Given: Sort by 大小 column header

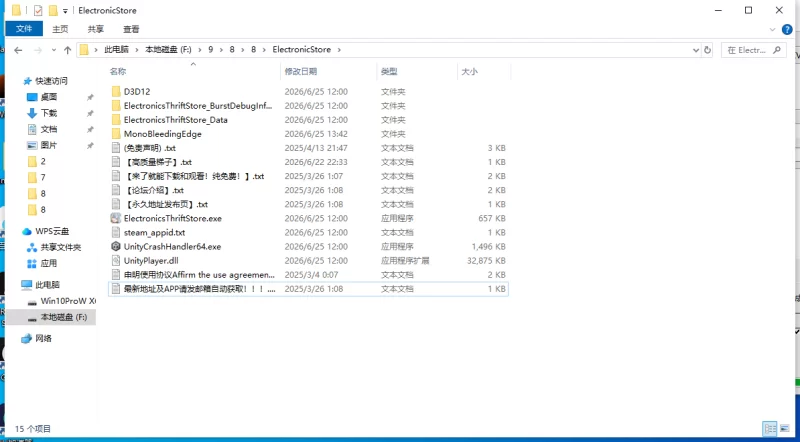Looking at the screenshot, I should pyautogui.click(x=484, y=71).
